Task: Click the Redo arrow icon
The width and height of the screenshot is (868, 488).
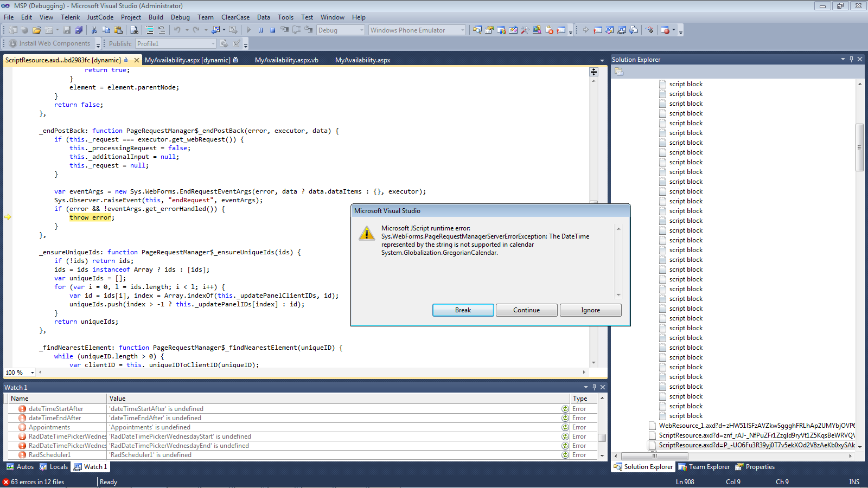Action: click(196, 30)
